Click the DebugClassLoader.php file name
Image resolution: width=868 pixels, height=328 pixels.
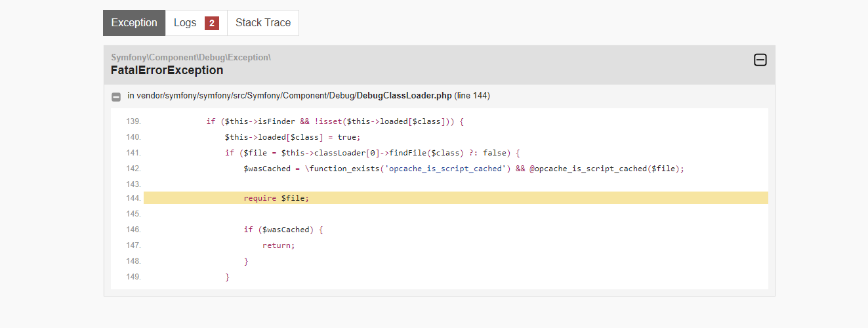pos(404,96)
